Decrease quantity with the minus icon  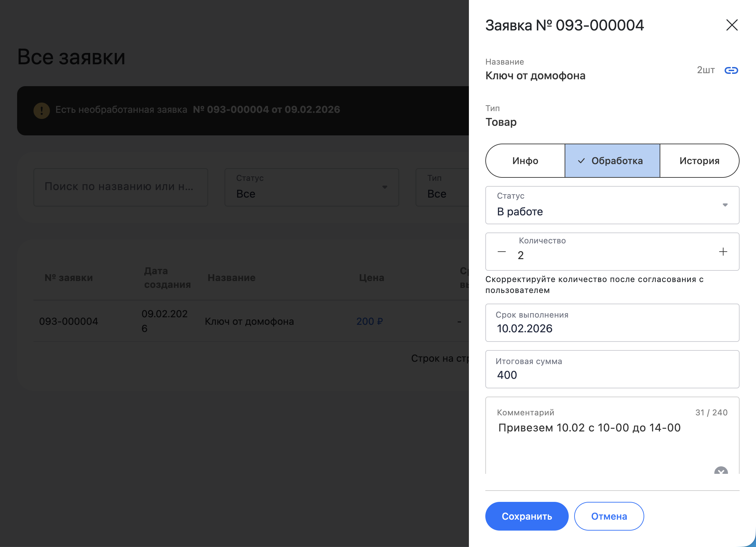501,252
